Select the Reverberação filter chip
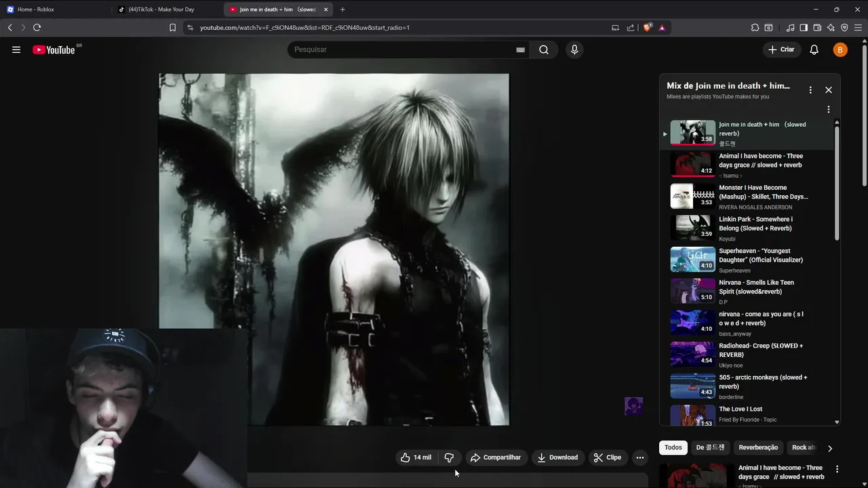 [758, 447]
